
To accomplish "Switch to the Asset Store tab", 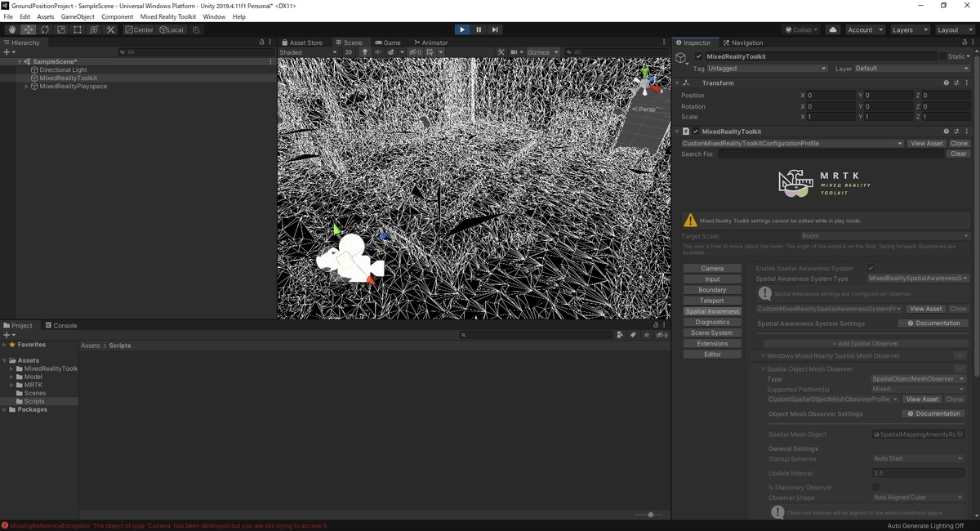I will click(302, 42).
